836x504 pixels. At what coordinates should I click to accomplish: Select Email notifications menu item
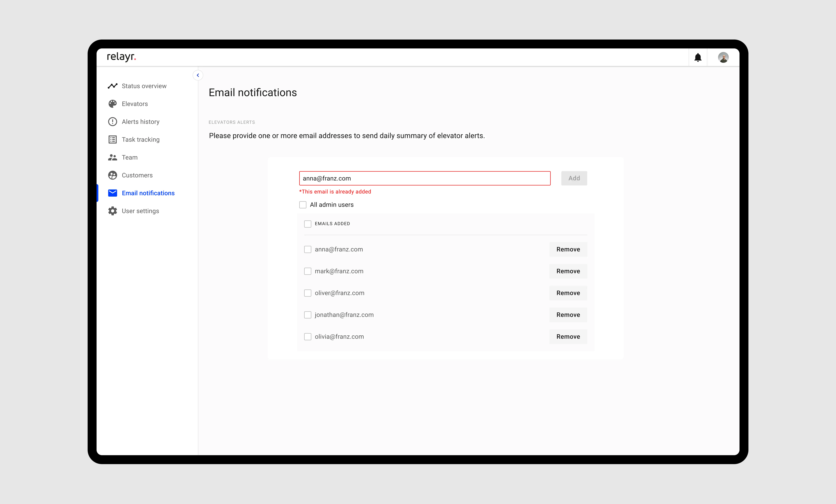click(x=148, y=193)
